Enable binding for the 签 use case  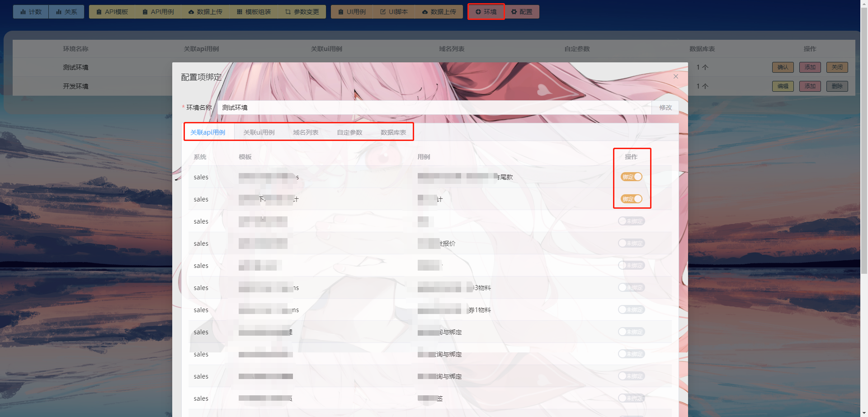click(x=631, y=398)
